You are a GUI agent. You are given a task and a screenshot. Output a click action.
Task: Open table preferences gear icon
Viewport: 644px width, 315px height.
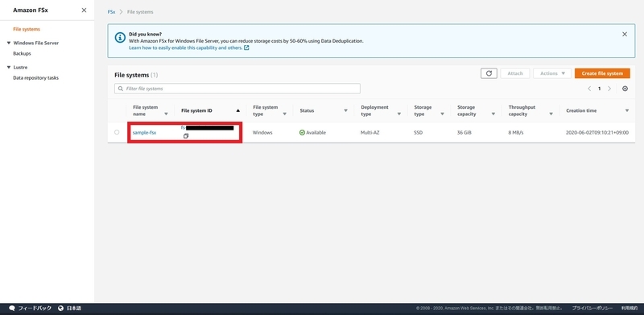(x=625, y=89)
